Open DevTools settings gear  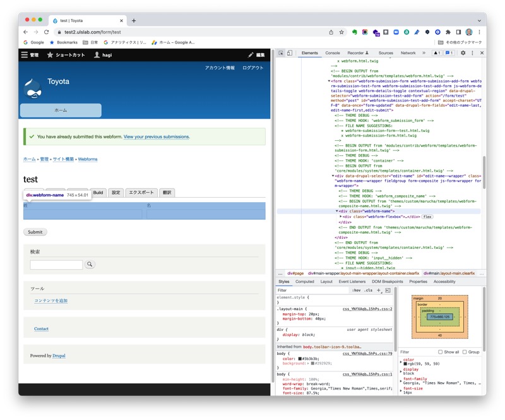(463, 53)
